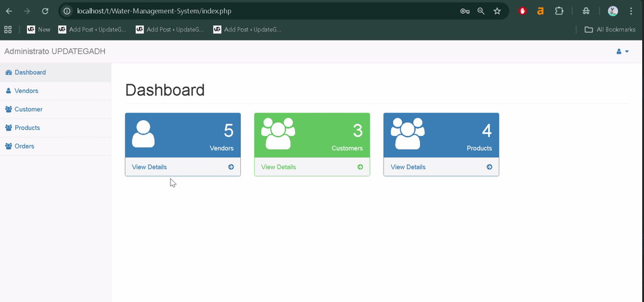Open the 'New' bookmark
The width and height of the screenshot is (644, 302).
point(38,30)
